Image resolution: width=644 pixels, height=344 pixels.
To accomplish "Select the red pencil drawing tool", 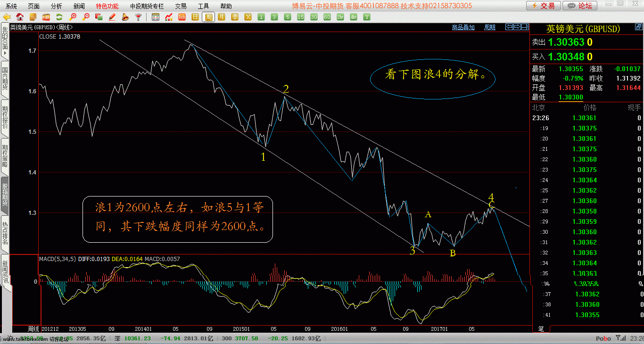I will [112, 17].
